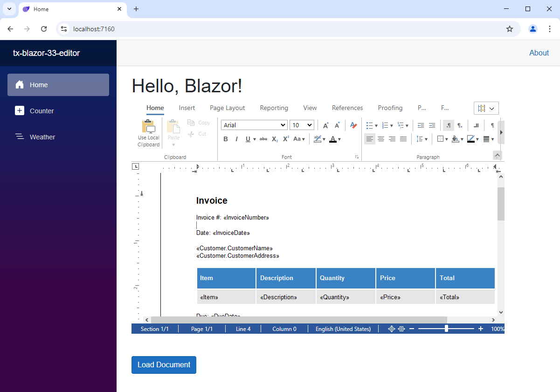Toggle Bold formatting in Font group
This screenshot has height=392, width=560.
tap(226, 139)
